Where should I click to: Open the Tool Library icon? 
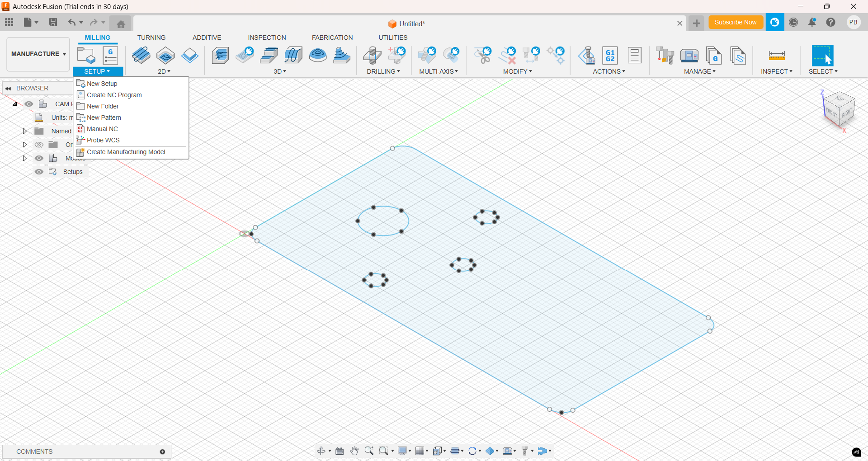665,55
